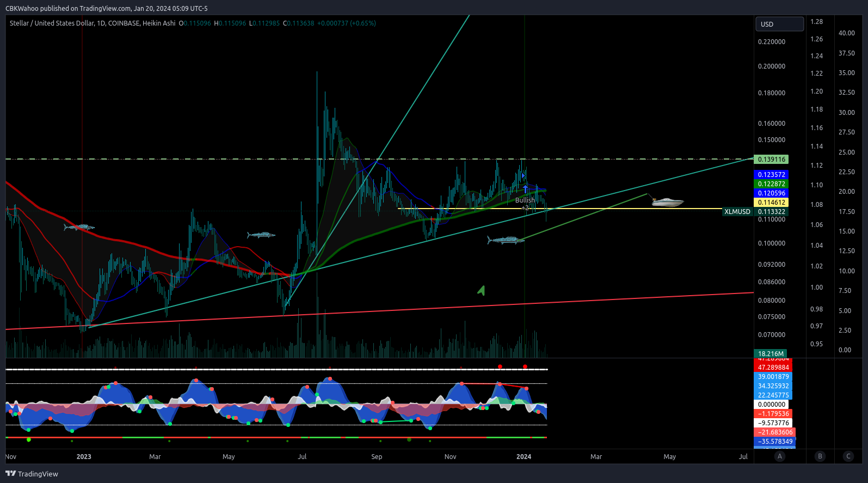Viewport: 868px width, 483px height.
Task: Click the blue up arrow above the Bullish label
Action: (525, 189)
